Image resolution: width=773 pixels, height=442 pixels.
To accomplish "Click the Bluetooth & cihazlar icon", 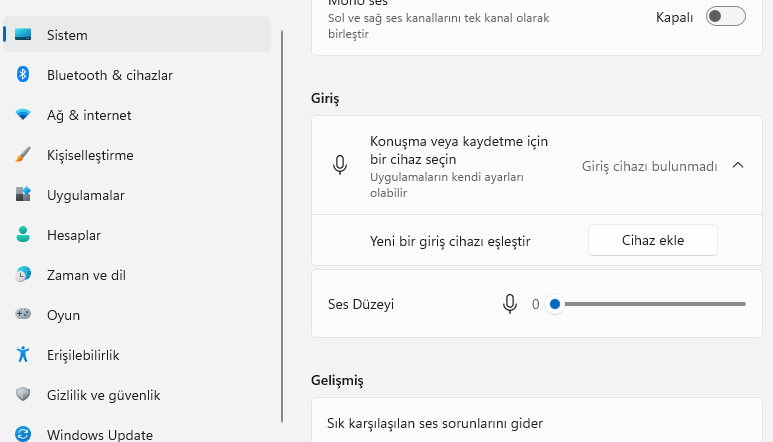I will pos(23,75).
